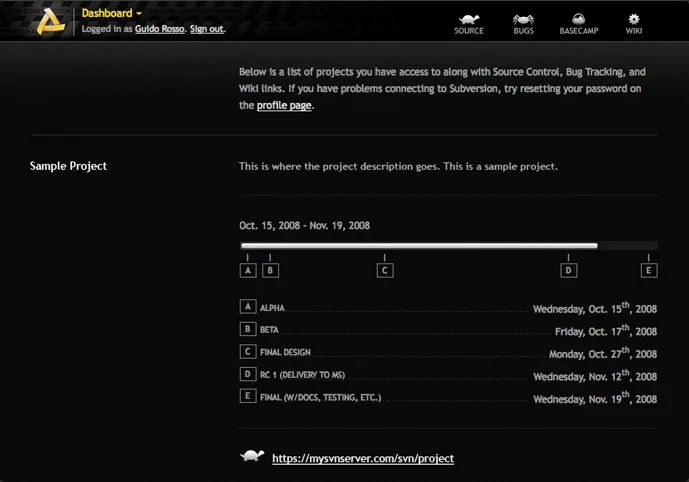Click date Wednesday, Oct. 15th, 2008
The image size is (689, 482).
click(x=595, y=308)
